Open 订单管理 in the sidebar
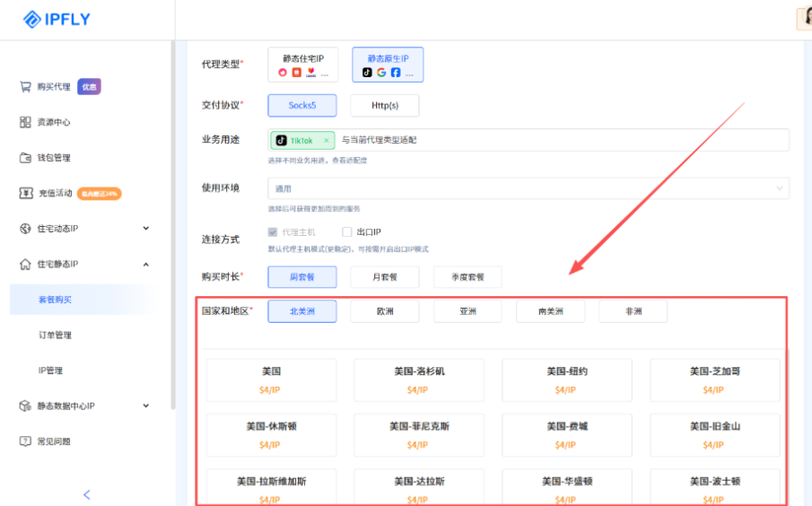Screen dimensions: 812x506 [55, 335]
